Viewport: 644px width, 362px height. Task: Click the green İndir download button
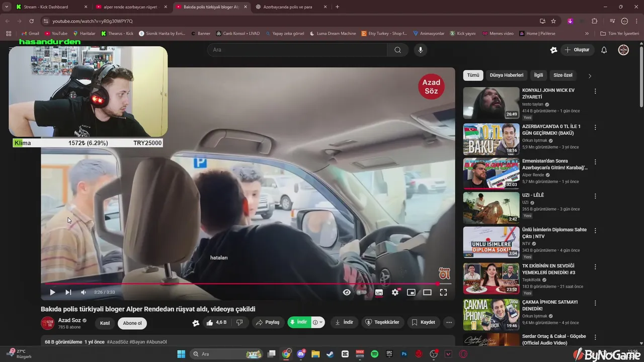(299, 322)
